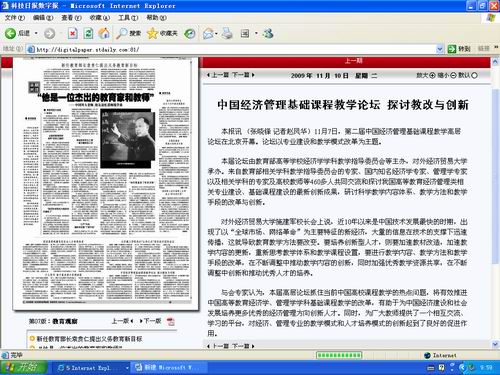The image size is (500, 375).
Task: Click the green Back arrow button
Action: 10,33
